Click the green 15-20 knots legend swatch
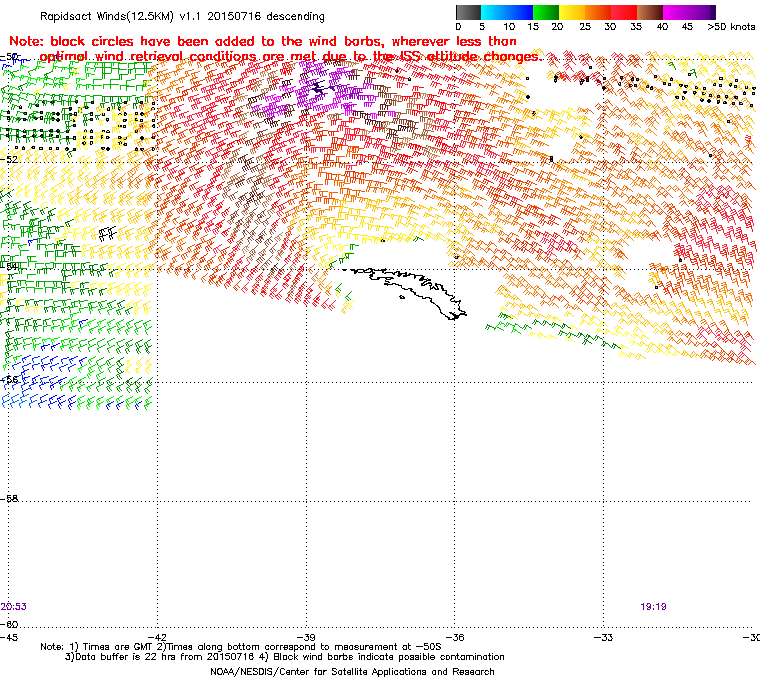 pyautogui.click(x=546, y=12)
